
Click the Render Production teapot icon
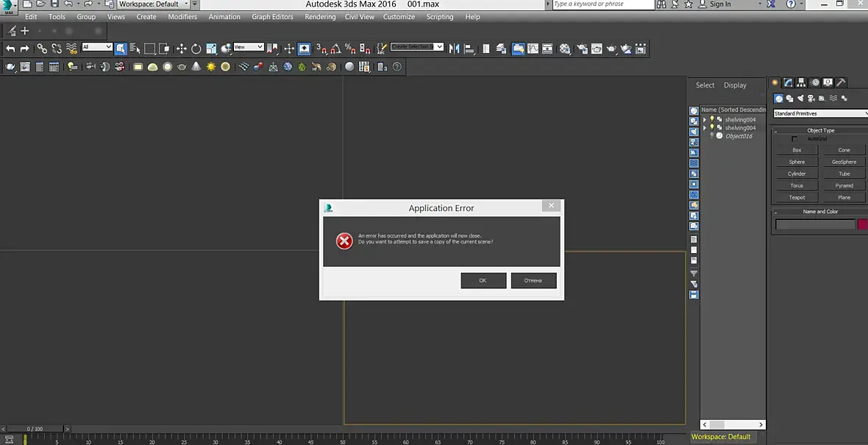pos(611,49)
